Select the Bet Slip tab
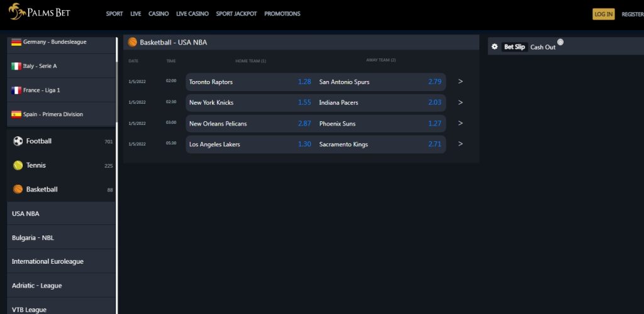The height and width of the screenshot is (314, 644). click(514, 46)
